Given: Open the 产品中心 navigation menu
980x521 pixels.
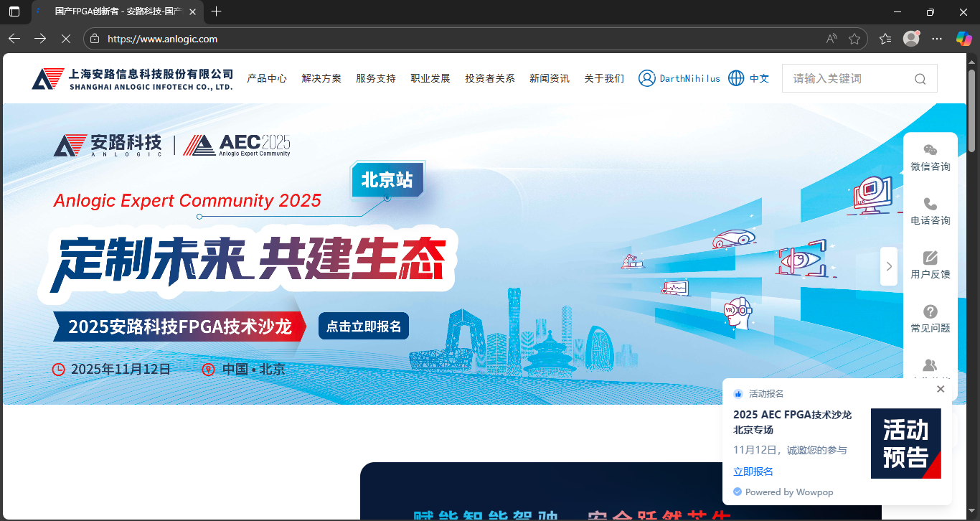Looking at the screenshot, I should tap(267, 78).
